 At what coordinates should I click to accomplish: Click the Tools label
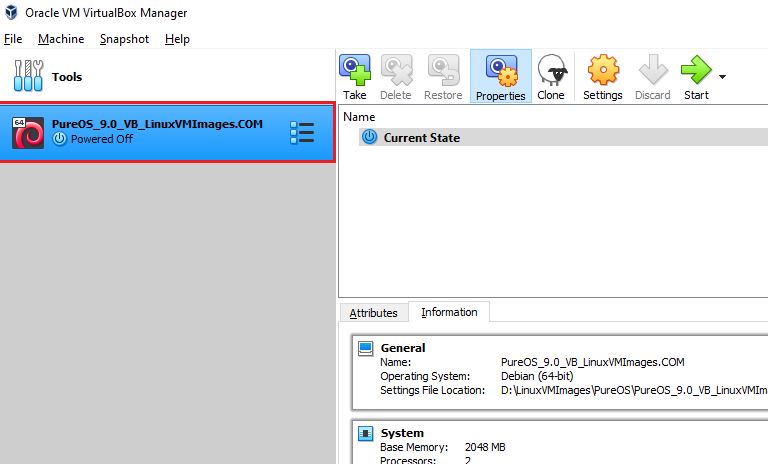point(67,77)
